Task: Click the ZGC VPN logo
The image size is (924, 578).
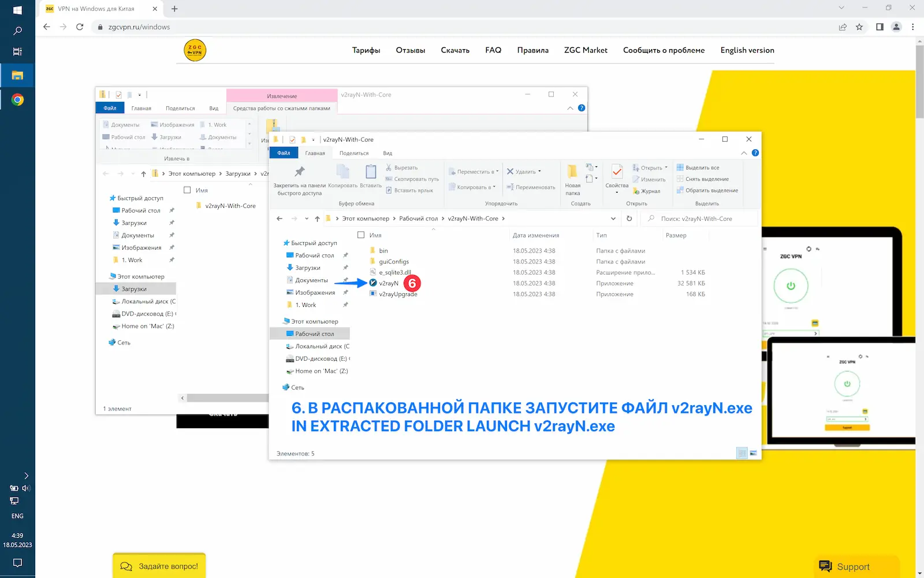Action: point(195,50)
